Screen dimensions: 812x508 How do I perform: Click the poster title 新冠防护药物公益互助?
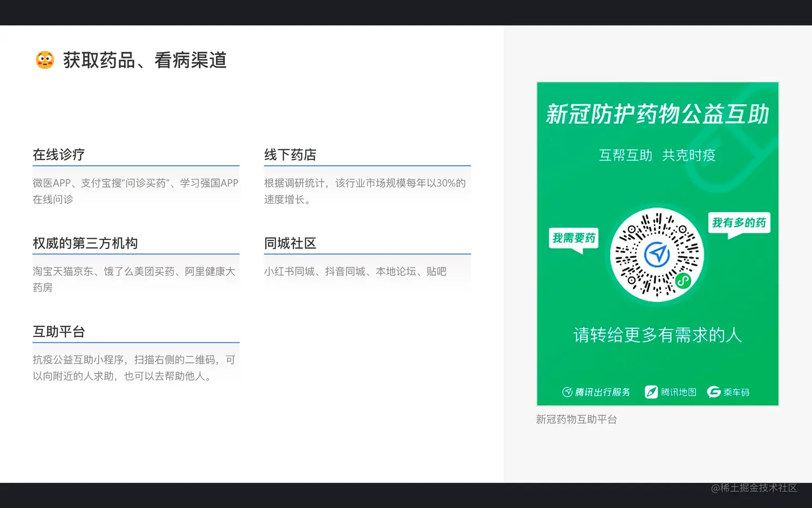pyautogui.click(x=657, y=114)
